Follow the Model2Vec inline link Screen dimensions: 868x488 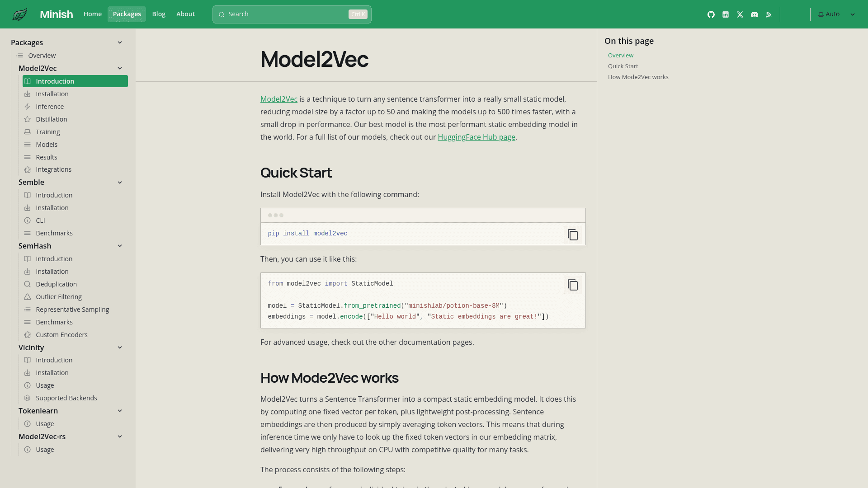coord(279,99)
